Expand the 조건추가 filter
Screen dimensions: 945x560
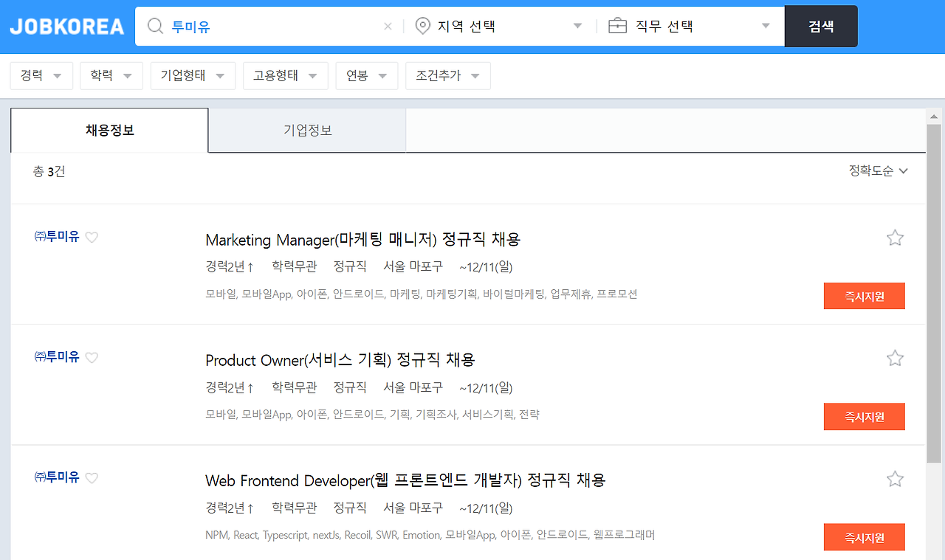coord(448,75)
